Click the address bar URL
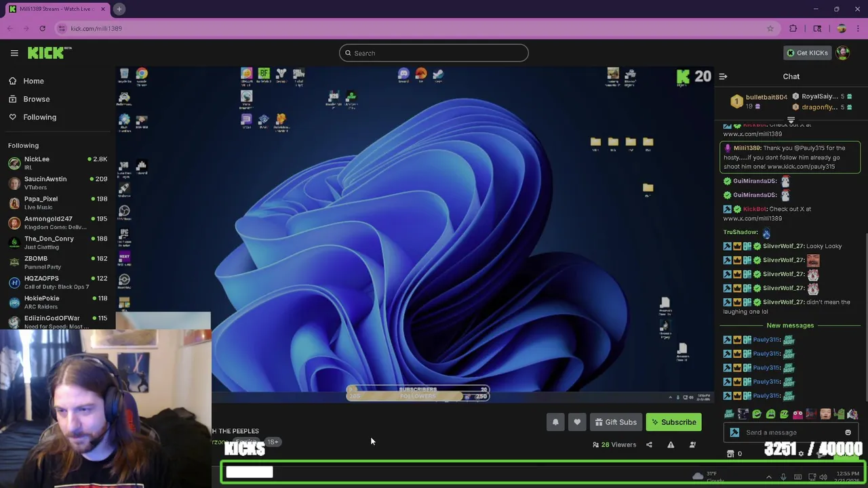This screenshot has height=488, width=868. 96,28
